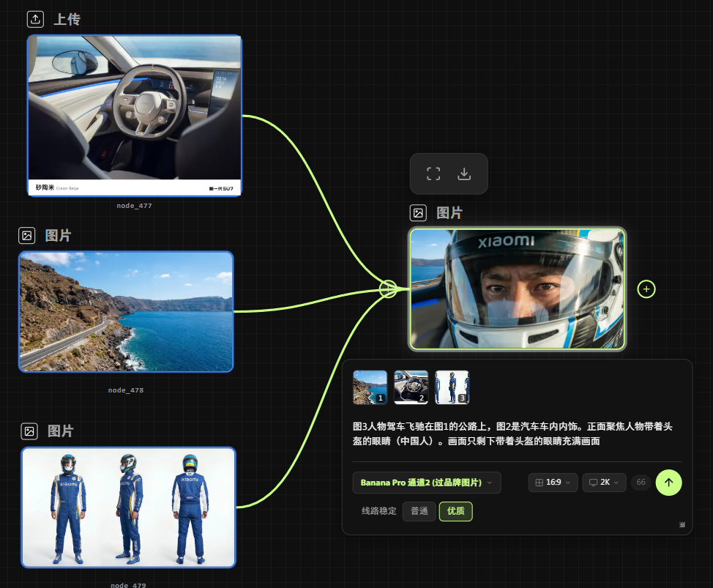Click the plus icon beside the output node
The image size is (713, 588).
[x=646, y=289]
